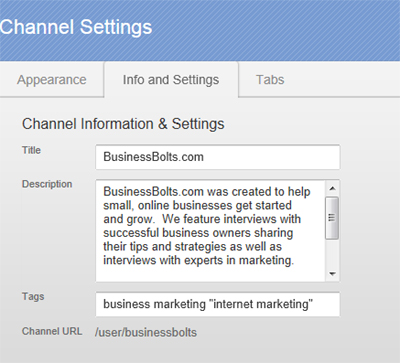This screenshot has height=363, width=400.
Task: Click the description scrollbar thumb
Action: point(332,218)
